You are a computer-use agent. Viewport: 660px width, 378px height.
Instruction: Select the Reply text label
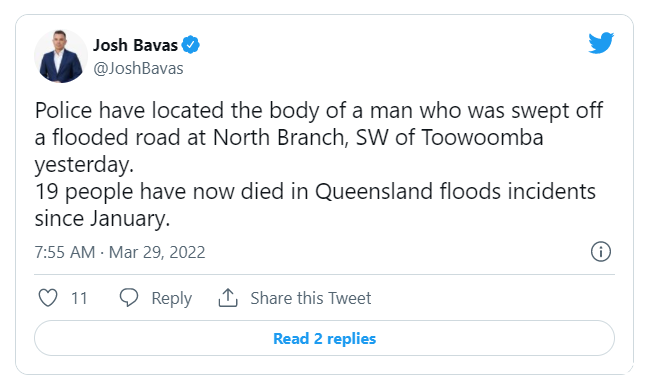[172, 298]
